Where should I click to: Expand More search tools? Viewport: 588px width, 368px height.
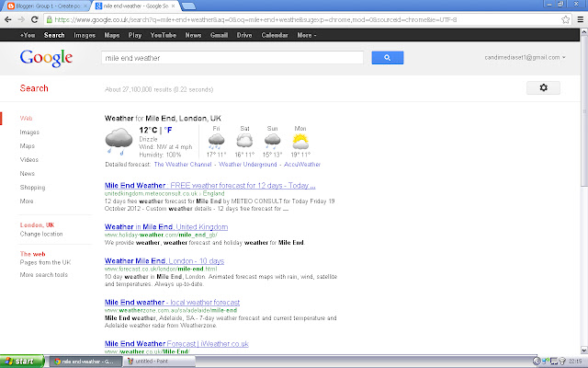click(x=44, y=274)
